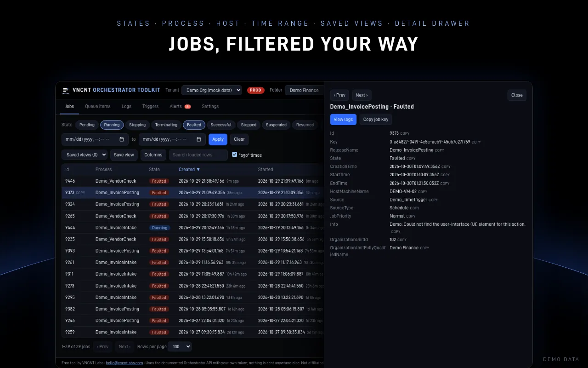Open calendar picker in the end date field
This screenshot has width=588, height=368.
click(x=199, y=139)
